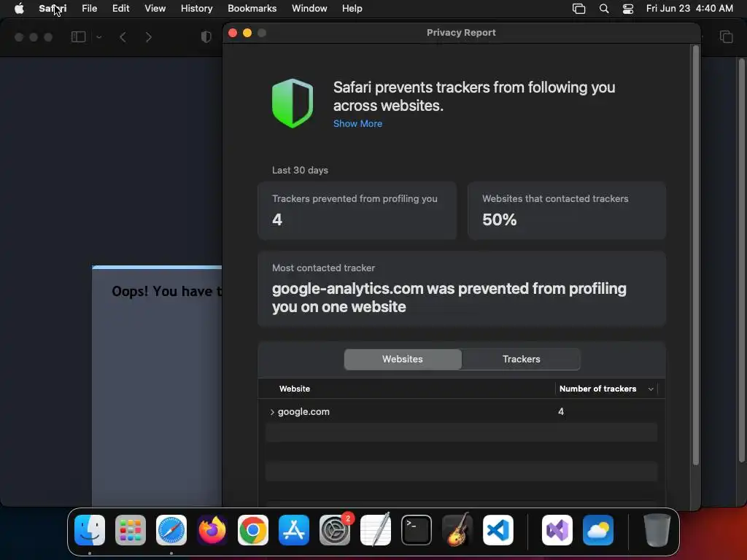This screenshot has height=560, width=747.
Task: Open Trash from the Dock
Action: 657,530
